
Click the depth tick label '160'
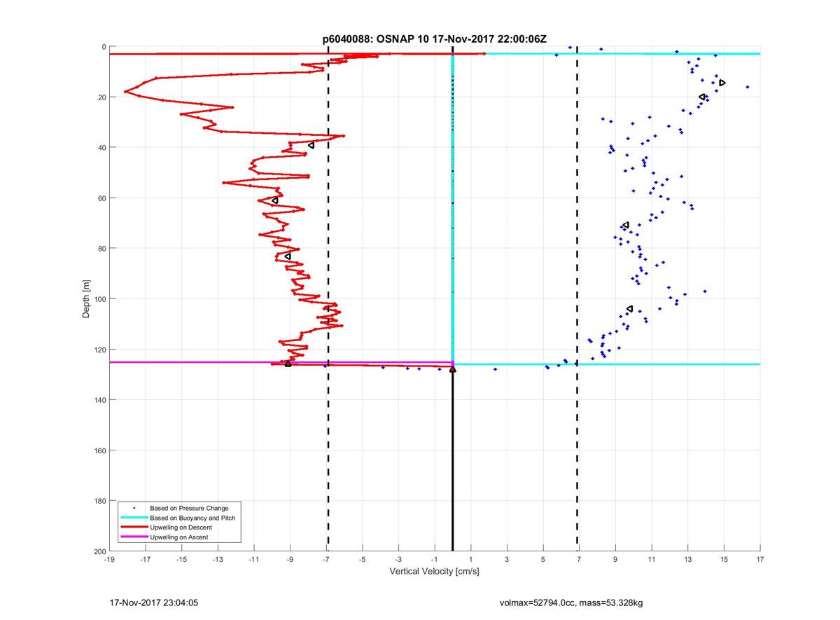pos(99,450)
